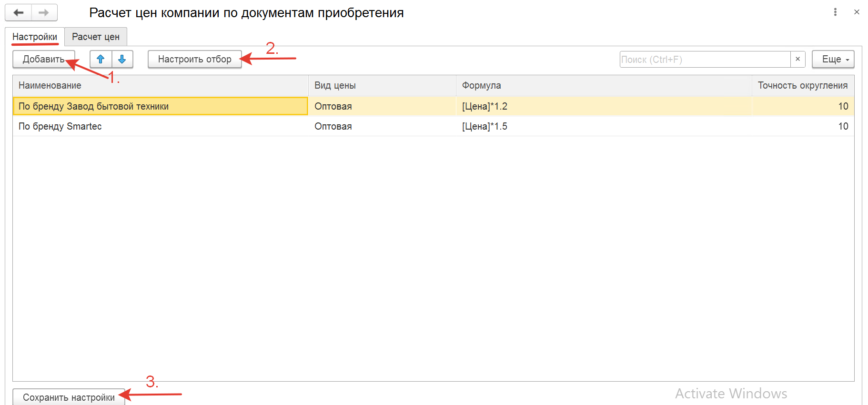Sort by the Формула column header
868x405 pixels.
tap(604, 85)
